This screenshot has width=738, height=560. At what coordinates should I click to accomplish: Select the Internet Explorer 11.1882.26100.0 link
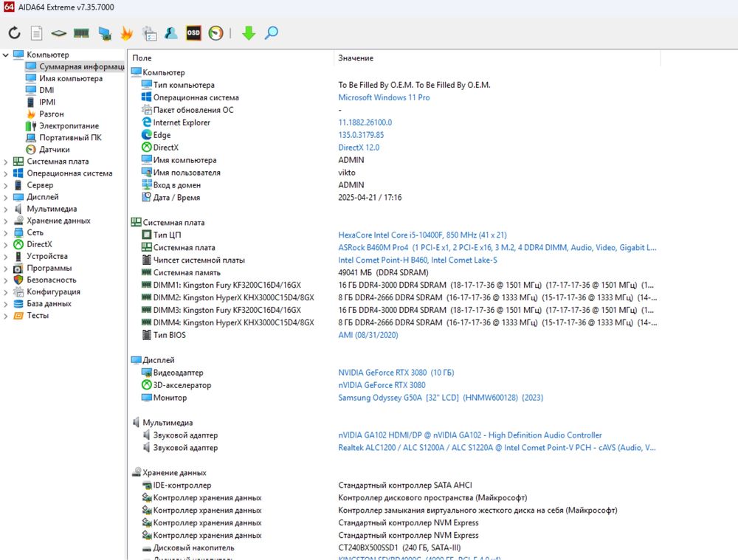[x=365, y=122]
